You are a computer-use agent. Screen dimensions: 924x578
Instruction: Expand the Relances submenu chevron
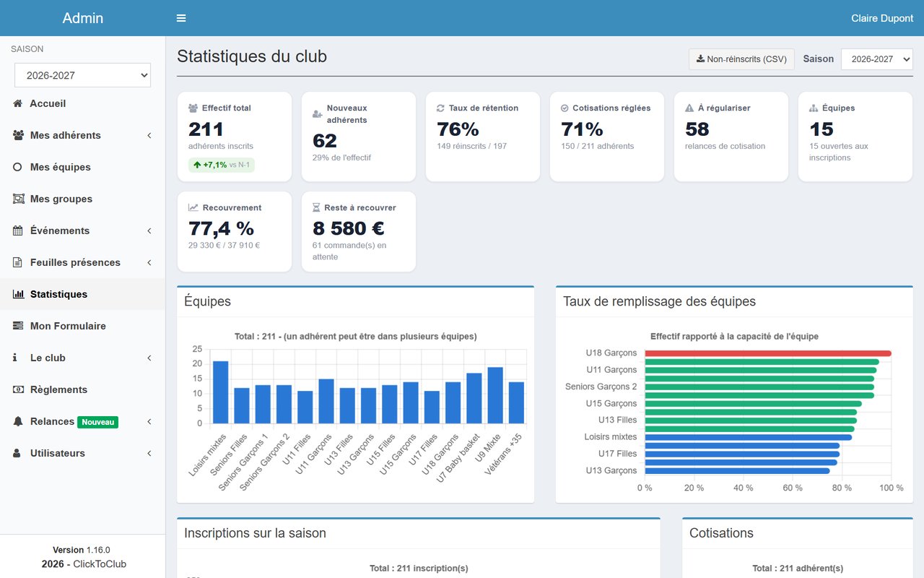point(149,421)
